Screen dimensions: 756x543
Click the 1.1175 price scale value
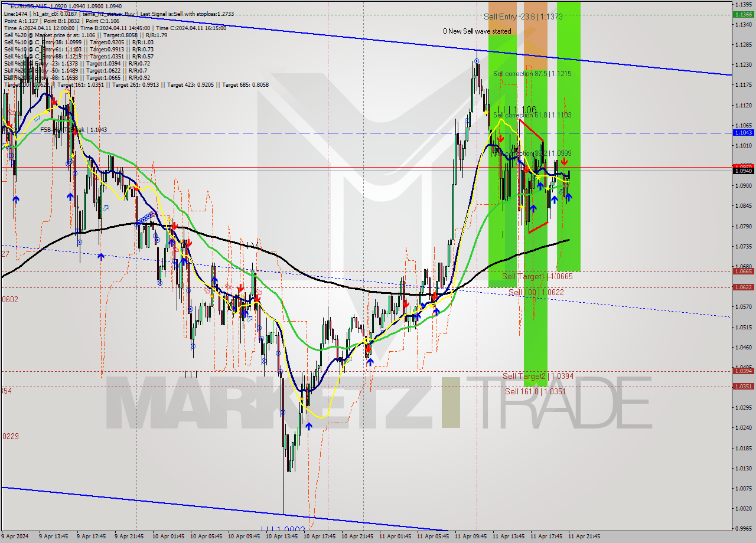click(x=743, y=84)
